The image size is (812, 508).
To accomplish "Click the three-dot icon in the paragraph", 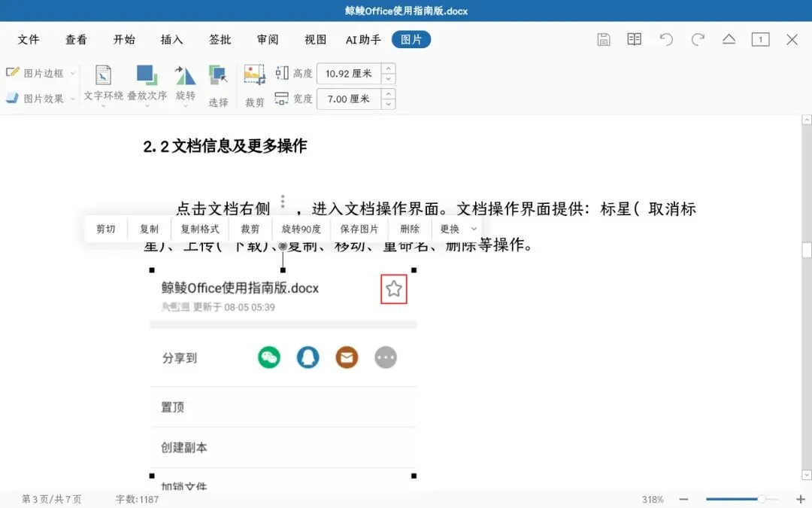I will click(283, 202).
